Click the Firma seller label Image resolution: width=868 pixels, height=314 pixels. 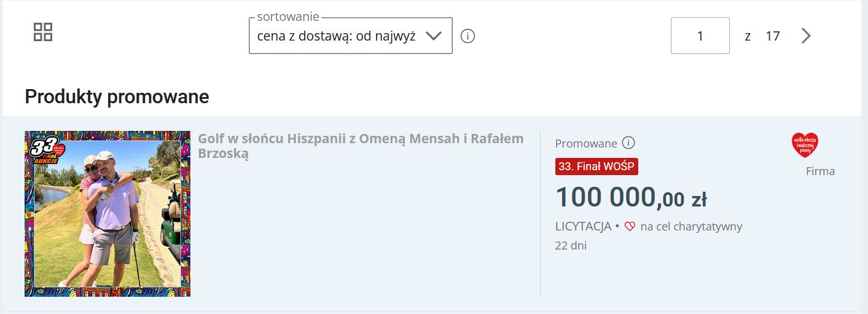[x=820, y=171]
